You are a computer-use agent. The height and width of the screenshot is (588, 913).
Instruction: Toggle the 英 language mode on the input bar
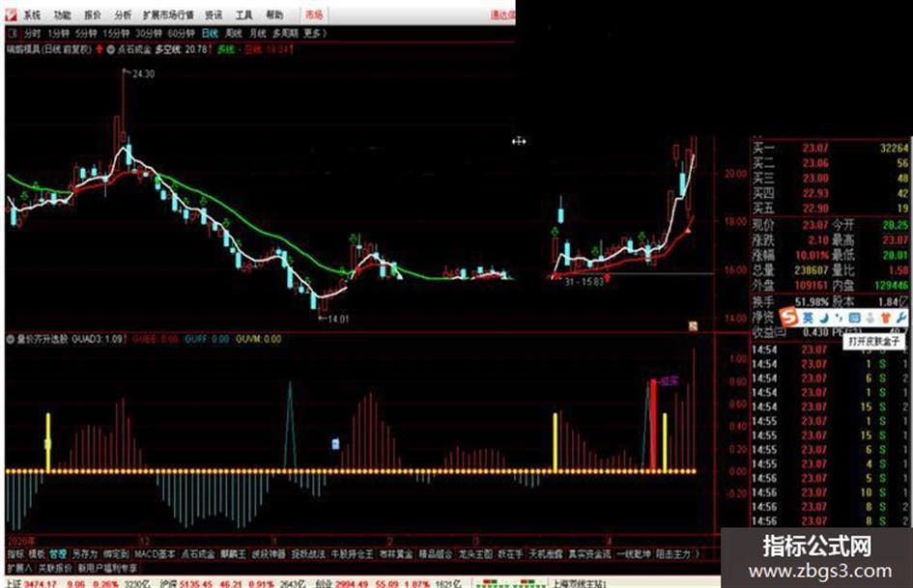809,318
